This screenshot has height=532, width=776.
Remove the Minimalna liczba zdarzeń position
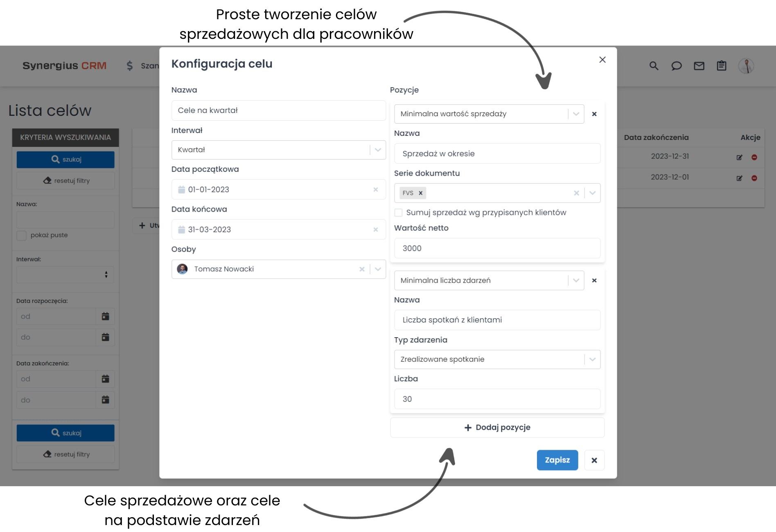pos(594,280)
